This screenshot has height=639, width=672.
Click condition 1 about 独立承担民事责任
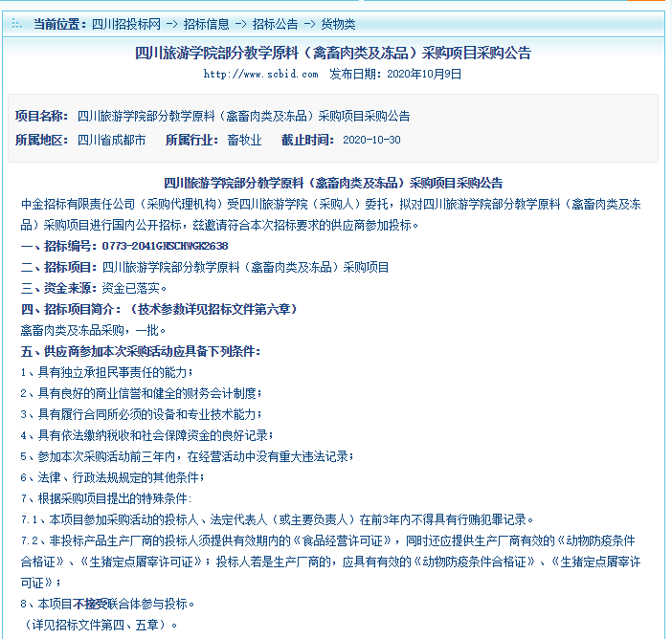106,373
